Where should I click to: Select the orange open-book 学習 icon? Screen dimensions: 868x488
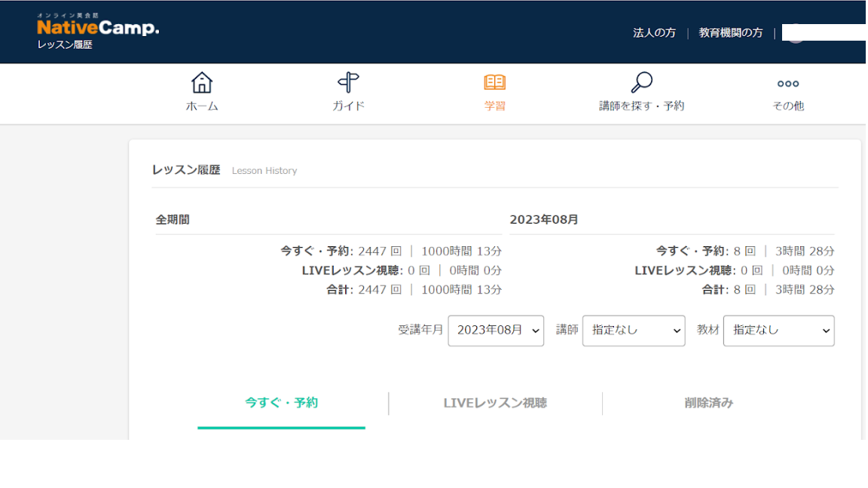(494, 82)
